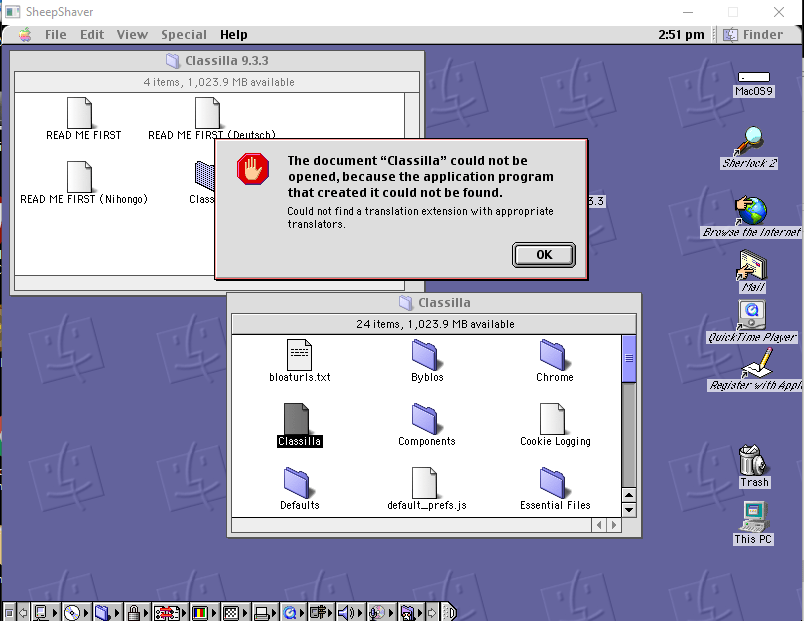Click the control strip close box
804x621 pixels.
(9, 612)
